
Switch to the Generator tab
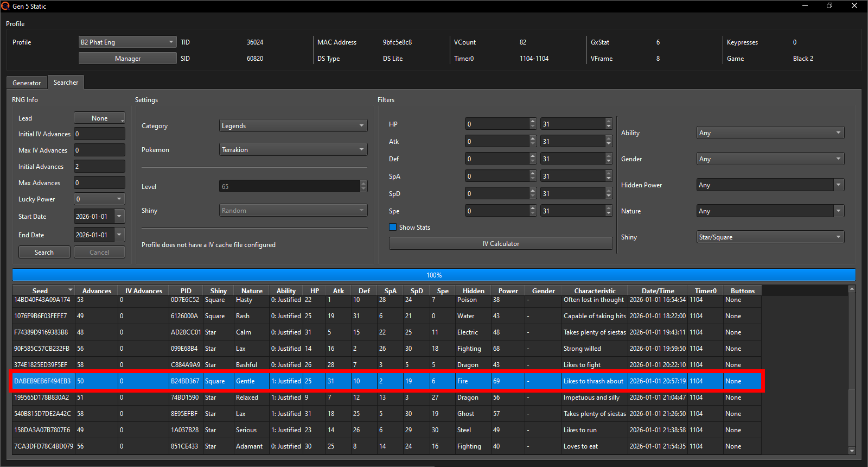coord(27,83)
